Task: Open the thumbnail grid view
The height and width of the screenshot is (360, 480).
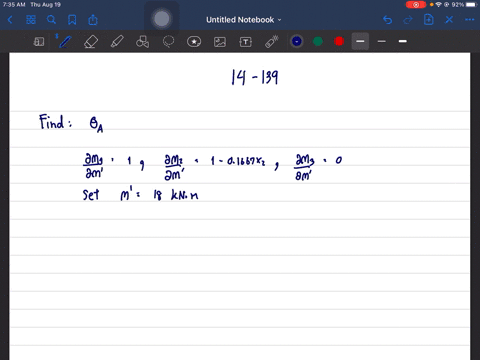Action: tap(31, 20)
